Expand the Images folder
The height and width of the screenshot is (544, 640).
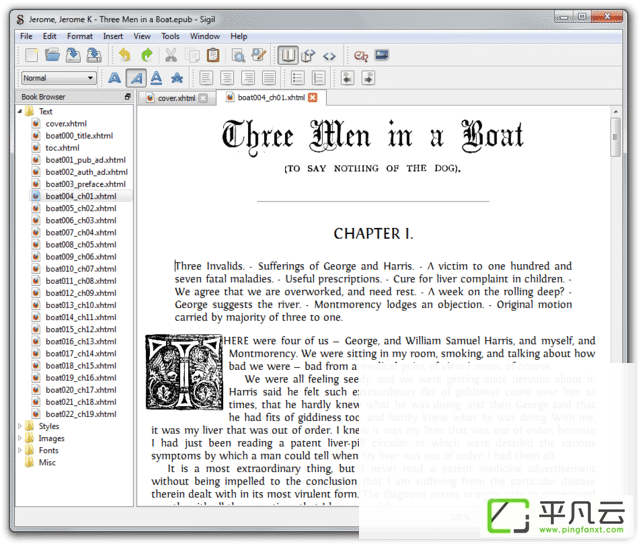[20, 438]
